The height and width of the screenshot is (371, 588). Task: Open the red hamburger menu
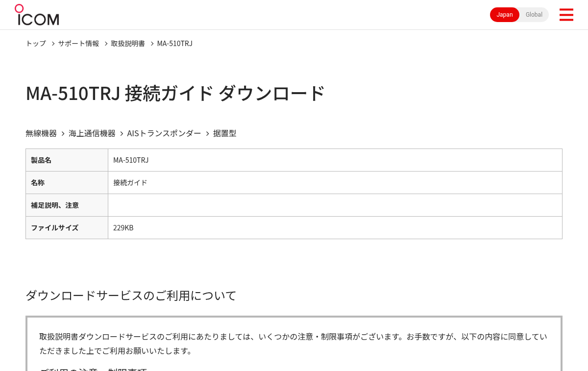566,15
